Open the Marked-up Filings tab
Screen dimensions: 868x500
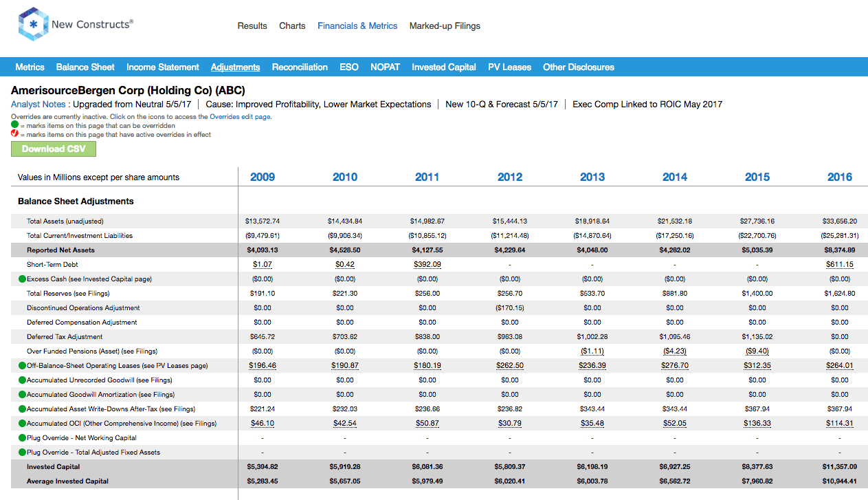(445, 26)
